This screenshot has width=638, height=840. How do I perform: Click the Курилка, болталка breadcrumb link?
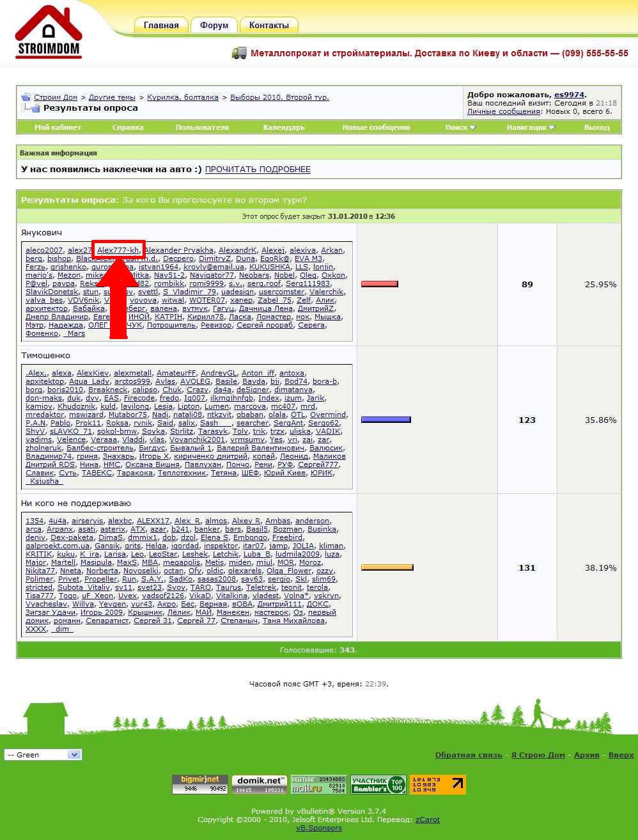183,97
